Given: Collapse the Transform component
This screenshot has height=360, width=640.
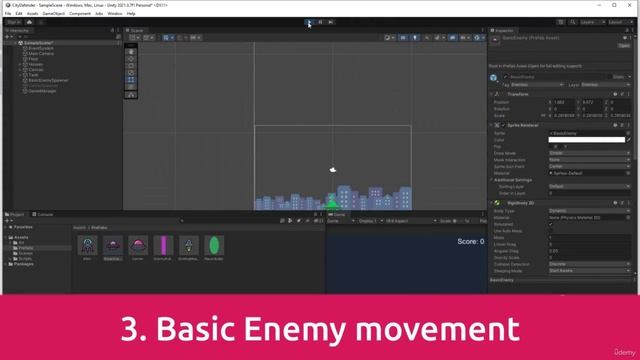Looking at the screenshot, I should [491, 94].
